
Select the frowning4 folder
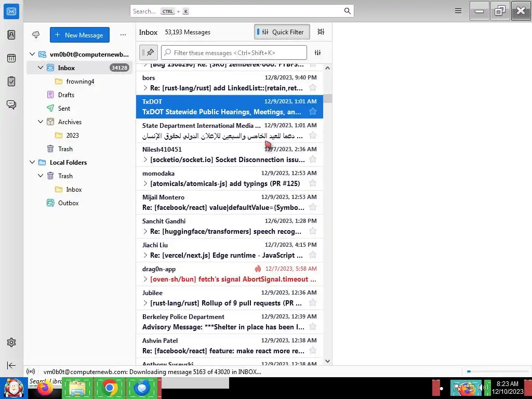(x=79, y=82)
